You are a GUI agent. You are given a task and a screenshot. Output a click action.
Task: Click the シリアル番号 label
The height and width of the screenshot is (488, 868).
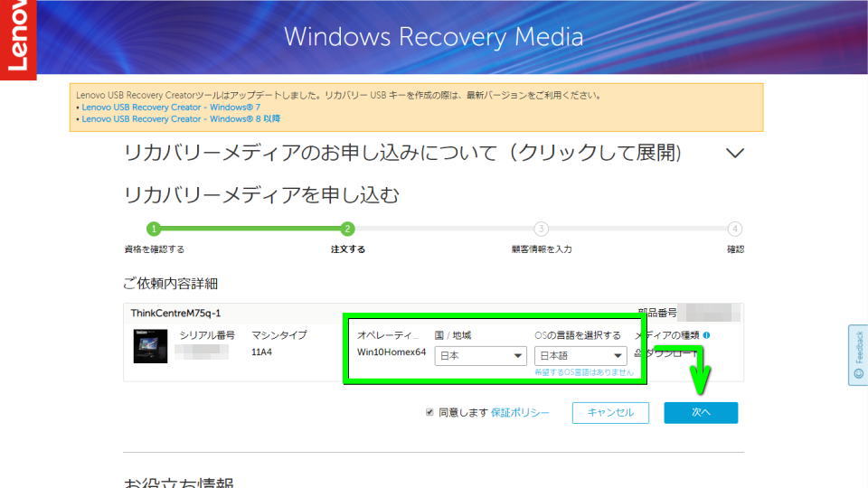pyautogui.click(x=207, y=335)
